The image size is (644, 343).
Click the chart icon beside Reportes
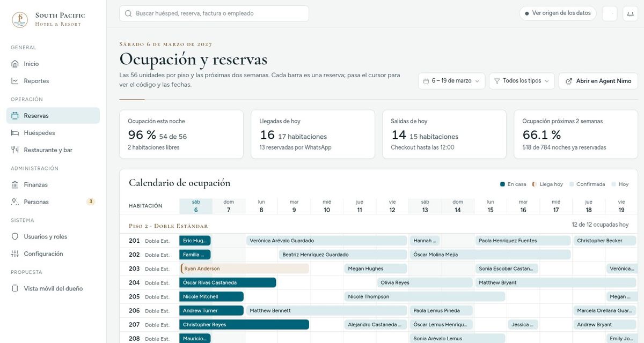[x=15, y=81]
